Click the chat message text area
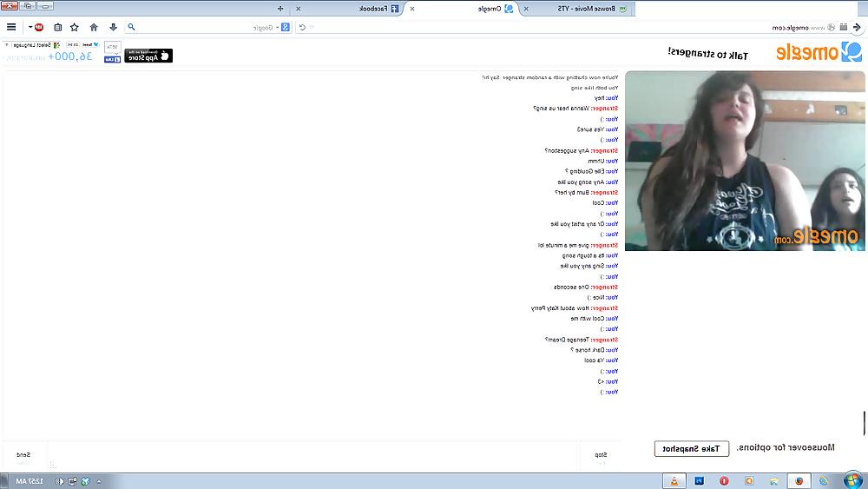This screenshot has height=489, width=868. (312, 456)
